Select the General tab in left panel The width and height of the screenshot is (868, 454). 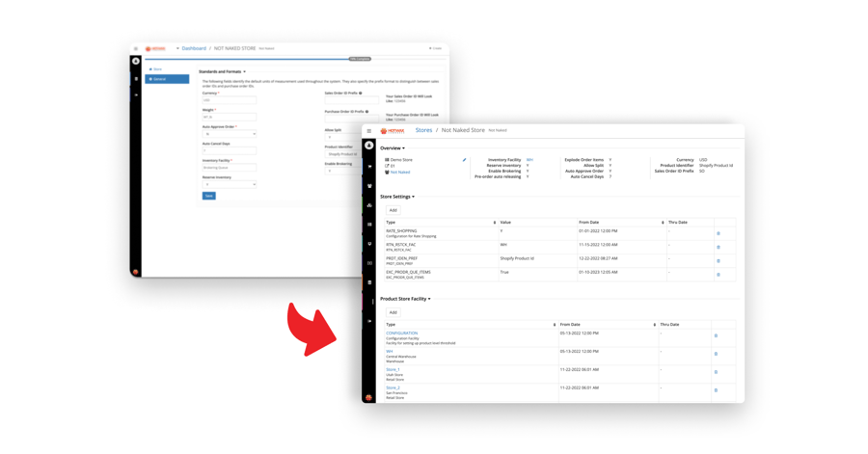tap(167, 79)
